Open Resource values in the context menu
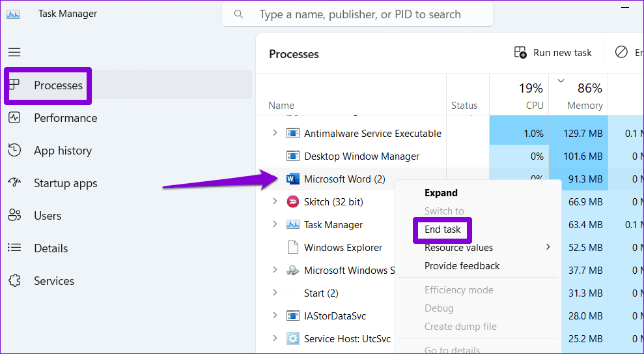 tap(458, 248)
